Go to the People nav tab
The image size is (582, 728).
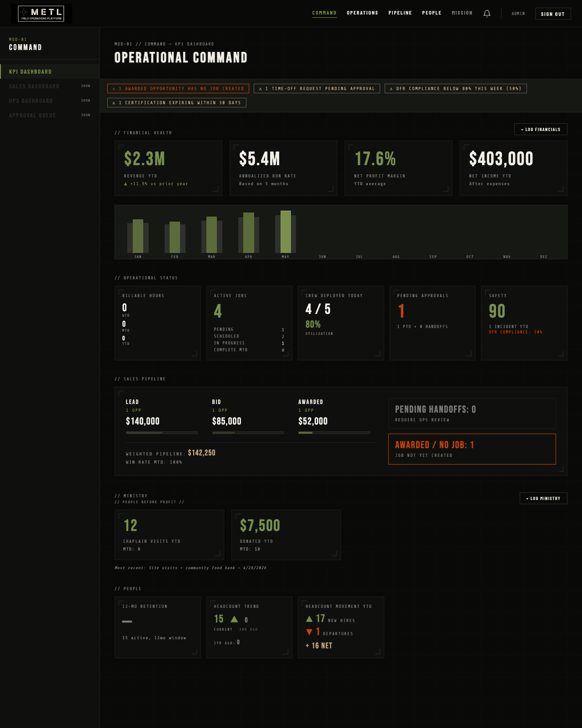click(x=431, y=13)
